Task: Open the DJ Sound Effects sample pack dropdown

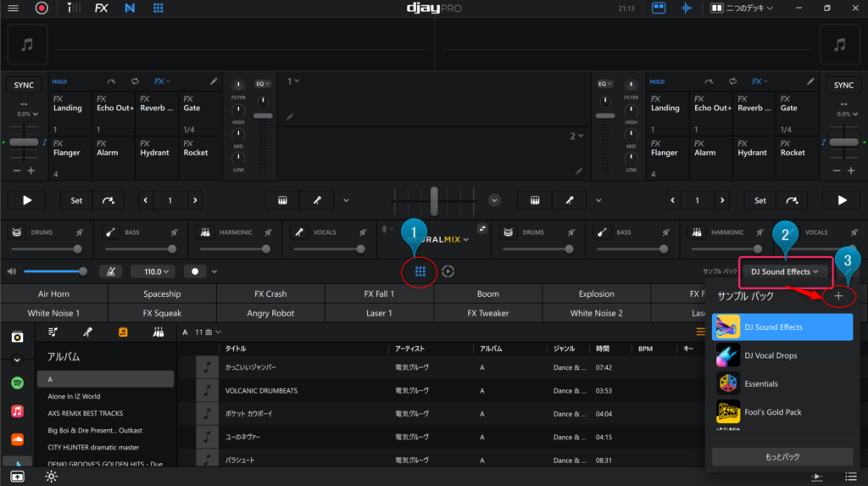Action: pos(784,271)
